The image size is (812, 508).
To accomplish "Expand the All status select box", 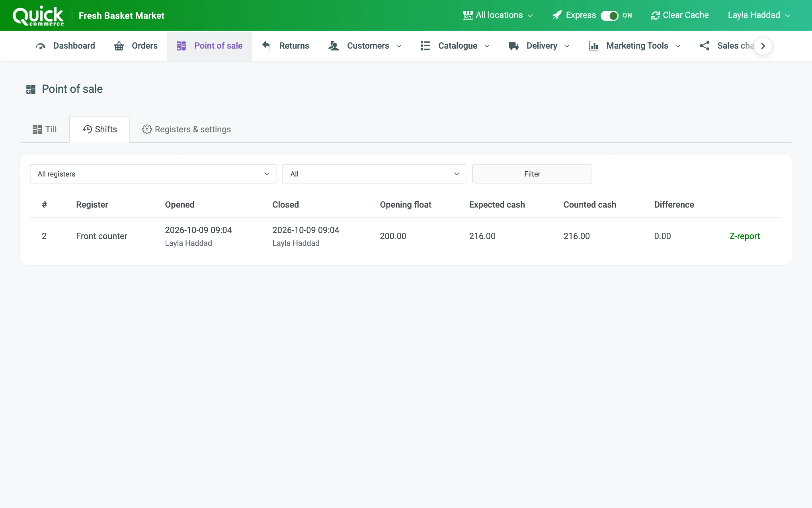I will click(374, 174).
